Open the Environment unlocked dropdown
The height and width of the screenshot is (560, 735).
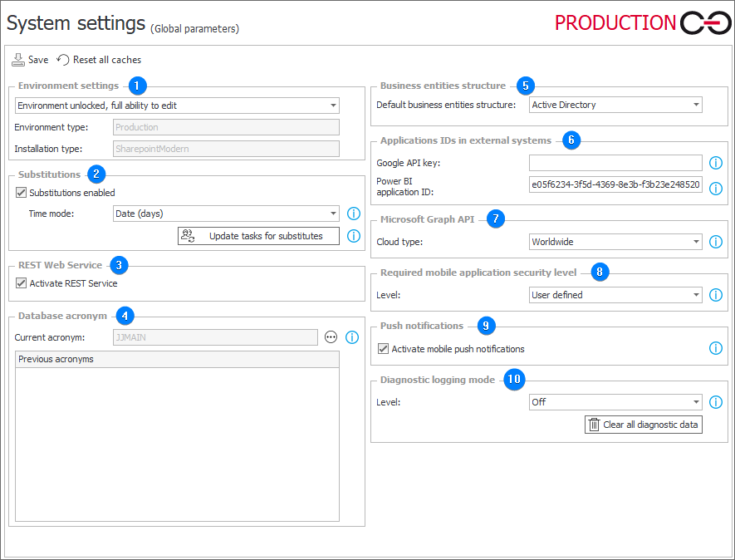177,106
